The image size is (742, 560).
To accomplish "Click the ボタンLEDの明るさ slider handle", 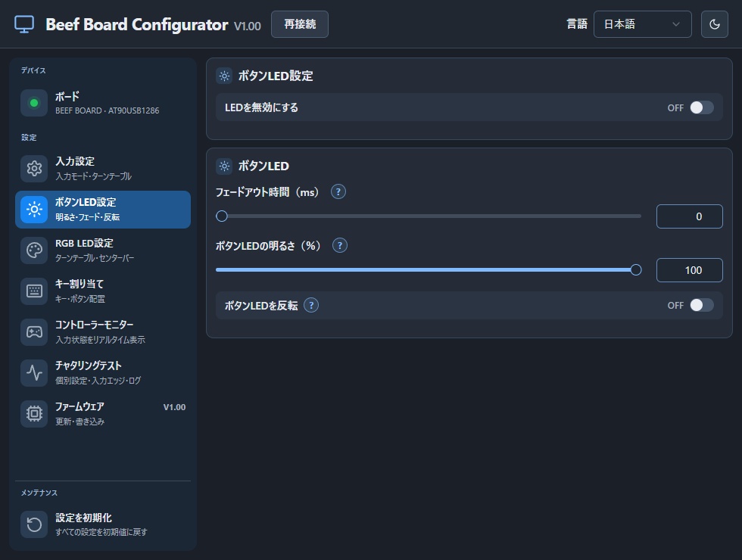I will click(x=636, y=270).
